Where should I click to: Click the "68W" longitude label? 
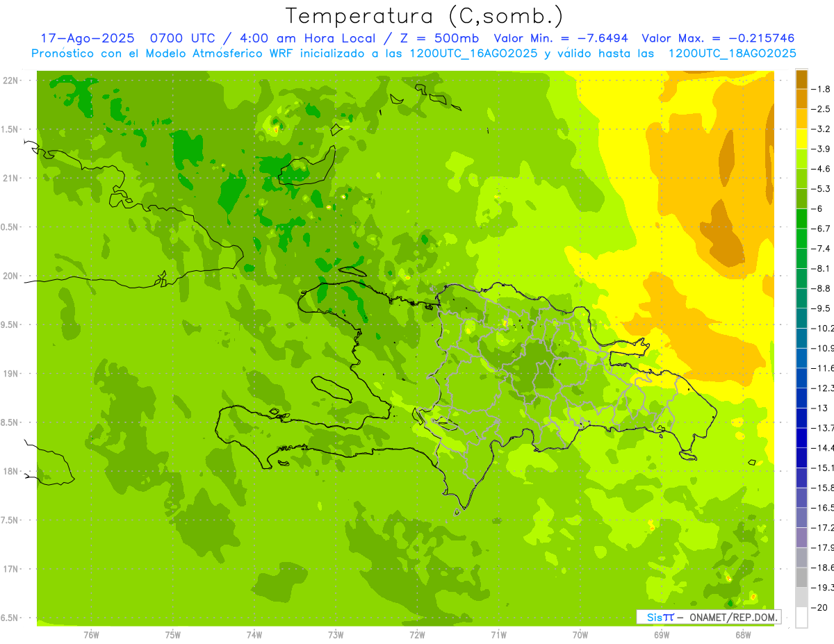(743, 635)
